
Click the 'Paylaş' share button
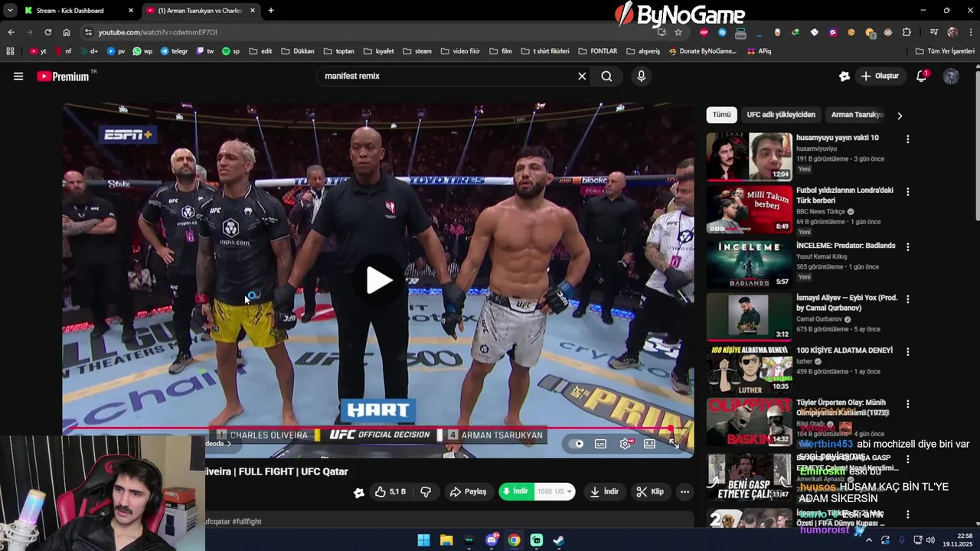(468, 492)
